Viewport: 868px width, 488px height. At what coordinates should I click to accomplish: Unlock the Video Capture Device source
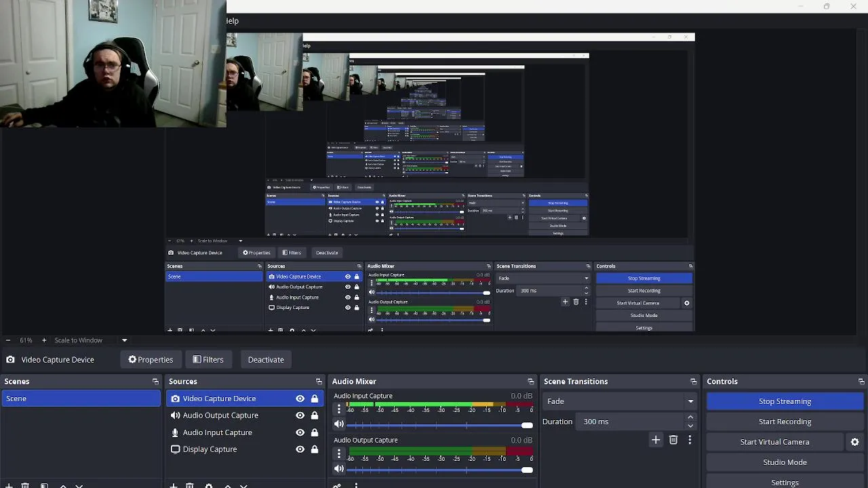pos(315,399)
